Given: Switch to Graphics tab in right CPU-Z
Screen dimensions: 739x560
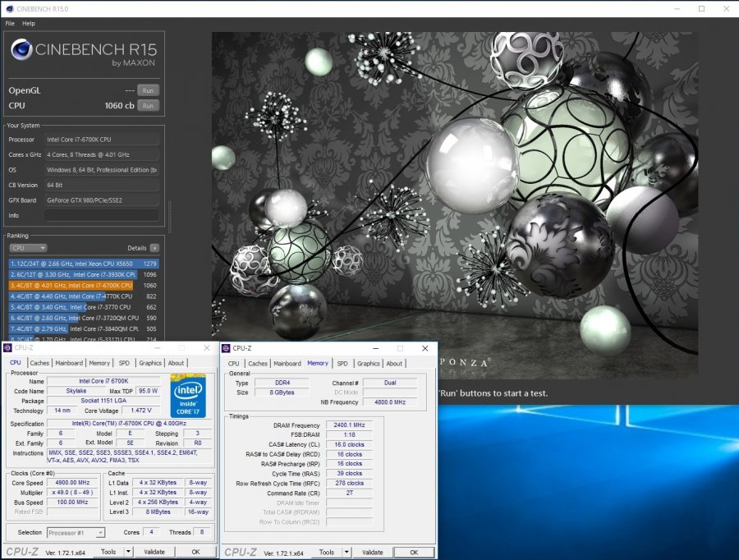Looking at the screenshot, I should pos(369,364).
